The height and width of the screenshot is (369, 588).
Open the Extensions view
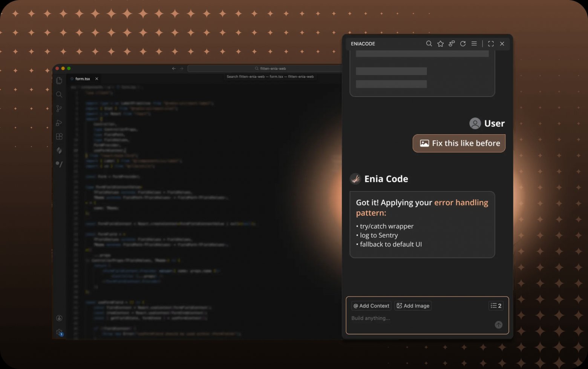coord(59,137)
